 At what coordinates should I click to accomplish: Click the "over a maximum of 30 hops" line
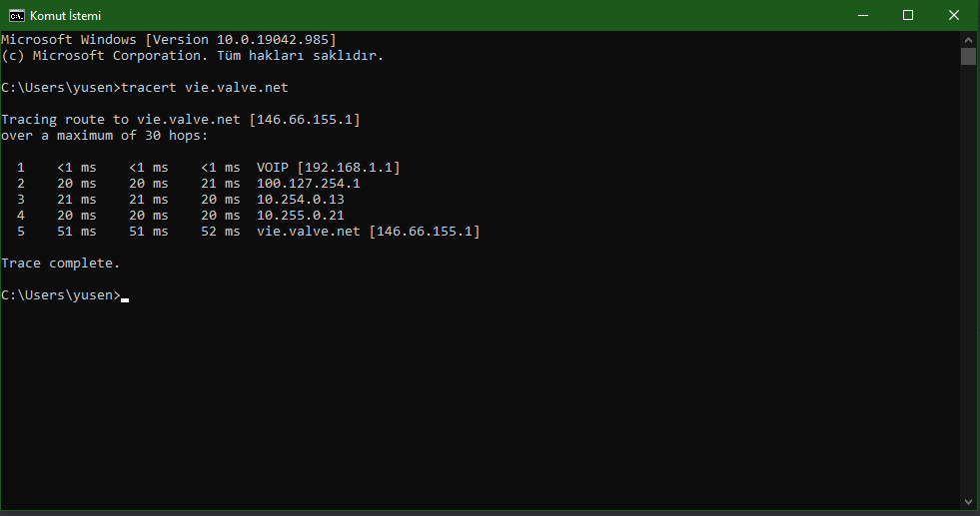click(105, 136)
